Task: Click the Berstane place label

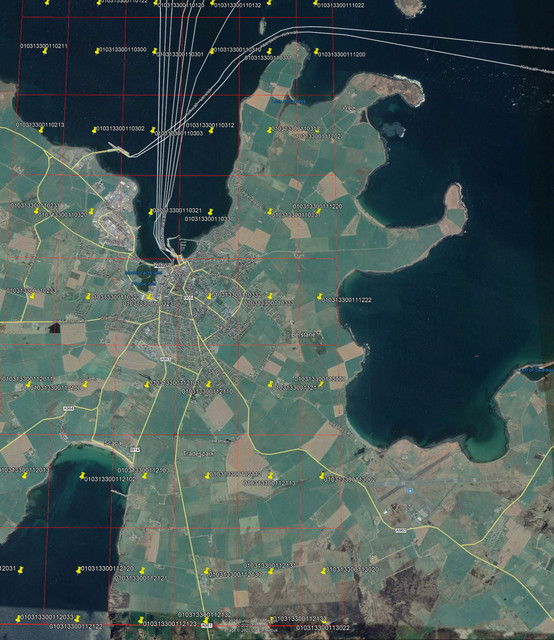Action: pos(303,335)
